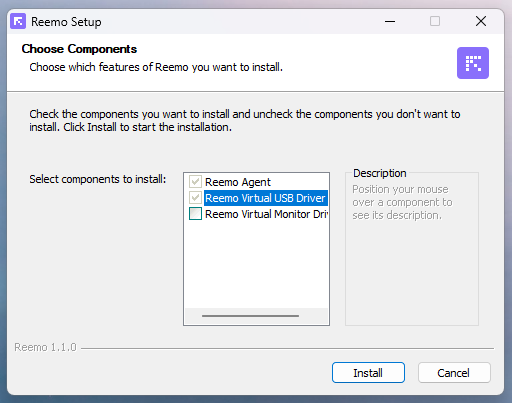The height and width of the screenshot is (403, 512).
Task: Select the Reemo Virtual Monitor Driver row
Action: click(266, 214)
